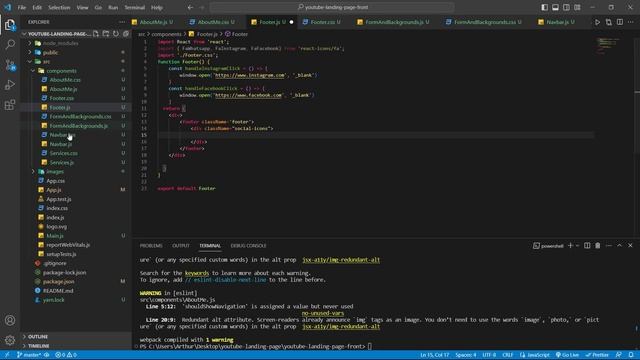Create a new file in explorer
640x360 pixels.
click(96, 34)
